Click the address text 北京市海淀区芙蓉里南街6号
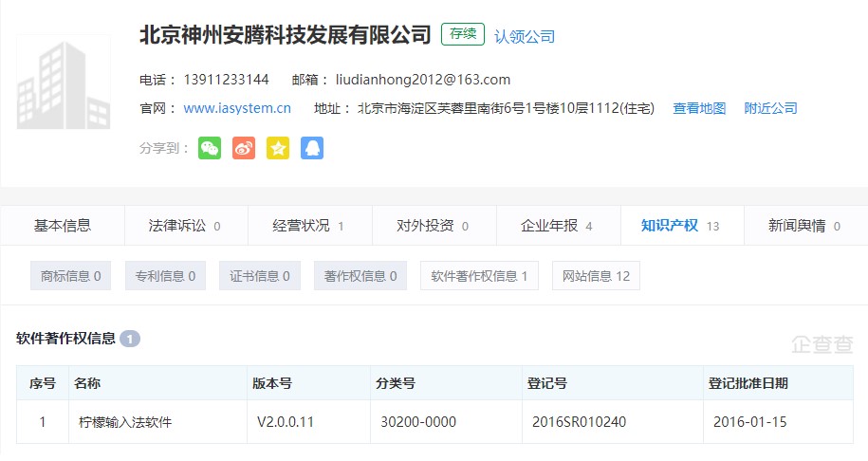 coord(441,108)
